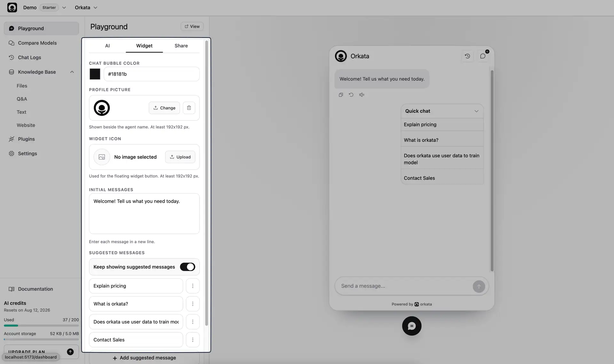Delete profile picture with trash icon
Viewport: 614px width, 364px height.
pos(189,108)
